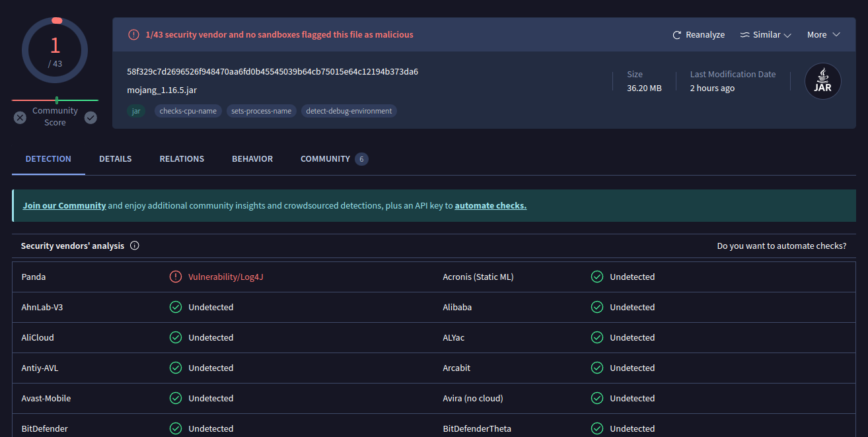Open the Similar dropdown menu
Screen dimensions: 868x437
(x=766, y=35)
